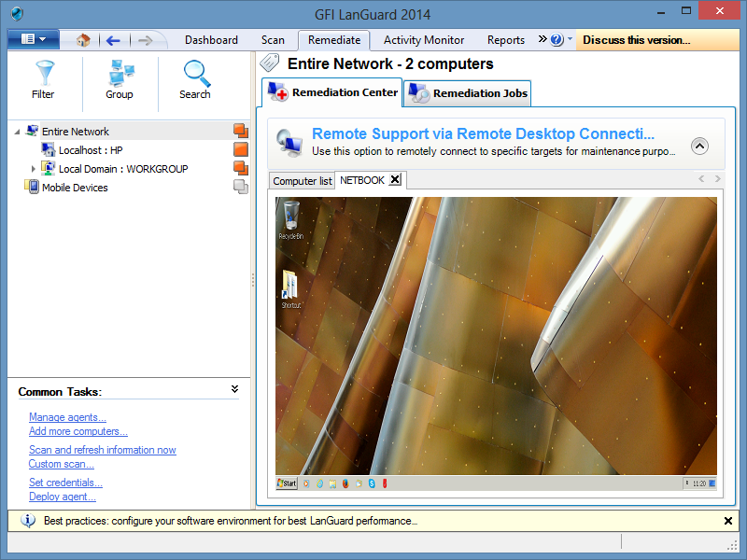Open the Set credentials link
This screenshot has height=560, width=747.
point(65,483)
